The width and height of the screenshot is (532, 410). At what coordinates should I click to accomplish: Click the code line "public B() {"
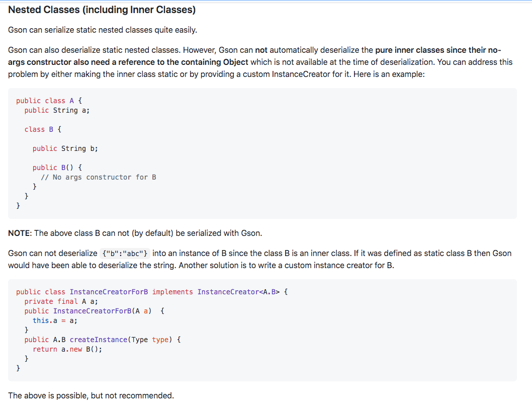[57, 168]
